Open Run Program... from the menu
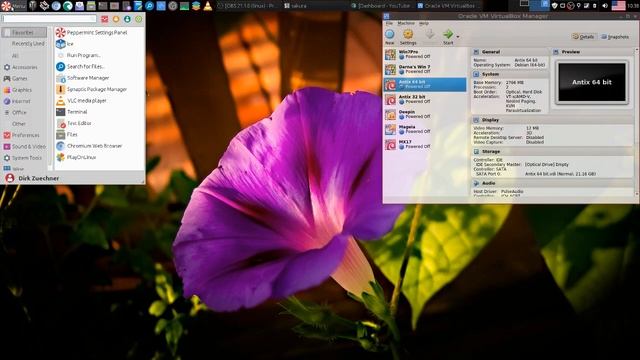 (x=99, y=55)
